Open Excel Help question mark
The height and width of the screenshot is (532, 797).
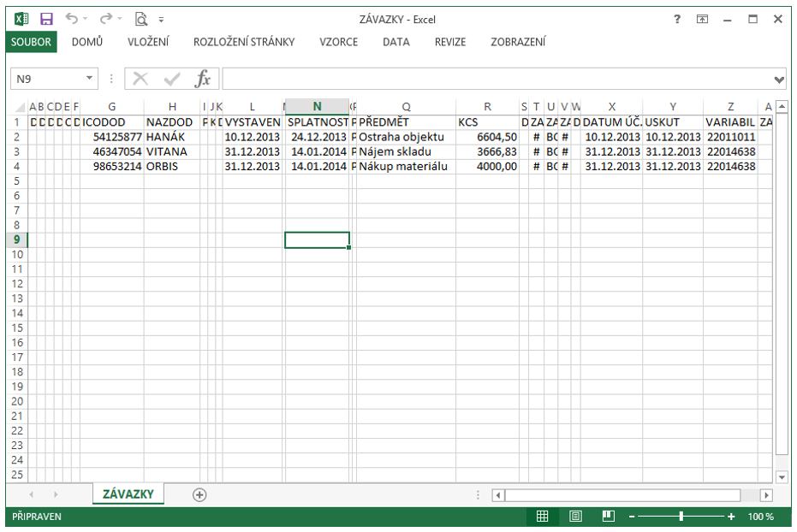point(676,20)
